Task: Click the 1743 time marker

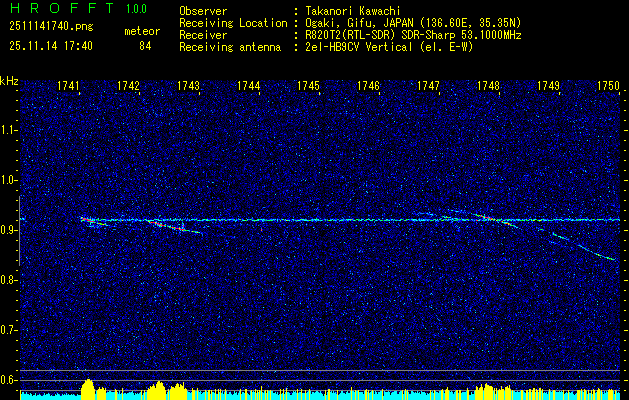Action: [189, 85]
